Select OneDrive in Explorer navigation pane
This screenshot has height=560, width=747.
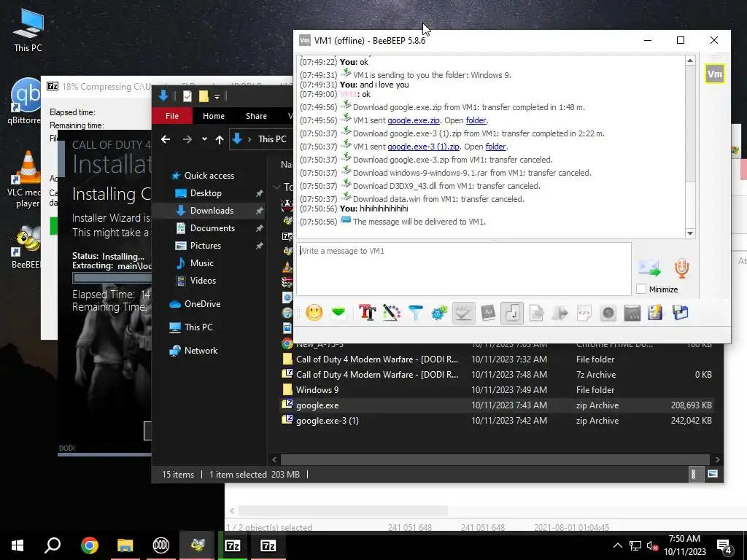tap(203, 304)
